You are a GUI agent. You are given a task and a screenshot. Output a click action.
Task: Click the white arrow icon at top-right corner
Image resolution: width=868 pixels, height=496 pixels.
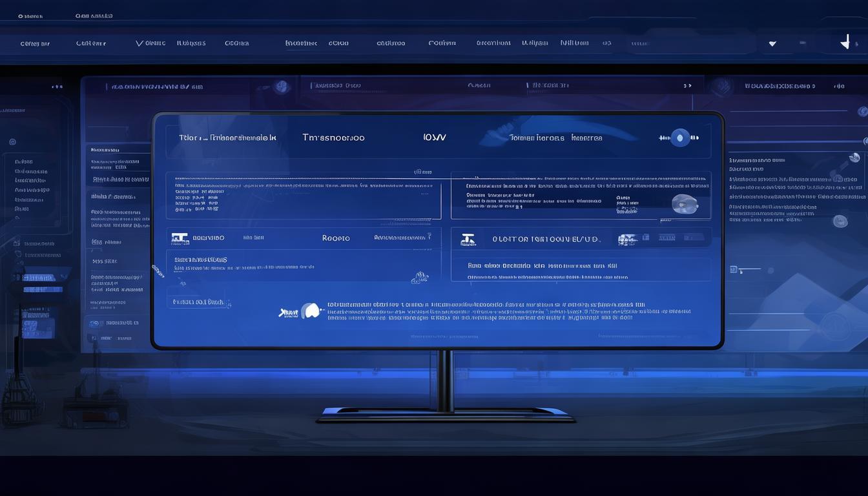point(845,42)
